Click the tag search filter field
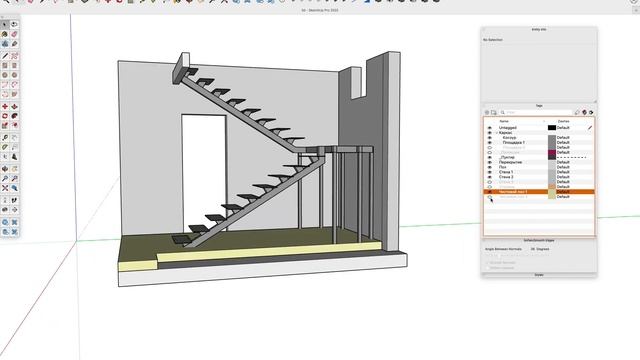The height and width of the screenshot is (360, 640). pos(536,112)
